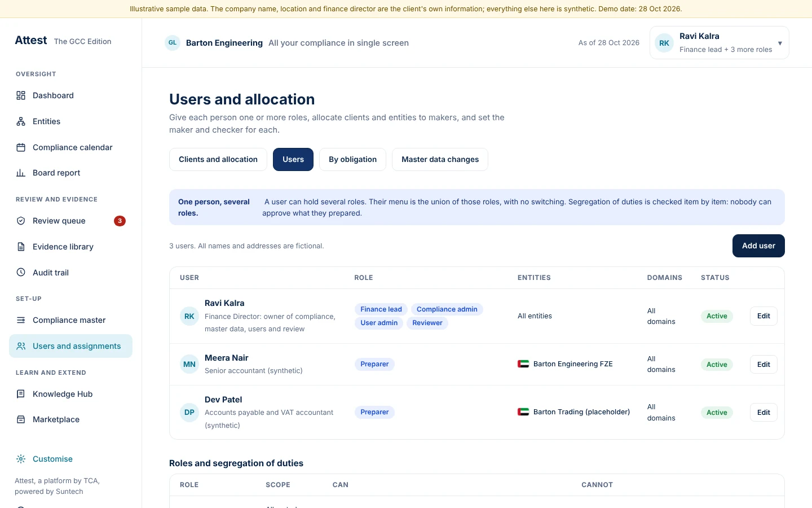Click the As of 28 Oct 2026 date

point(609,43)
